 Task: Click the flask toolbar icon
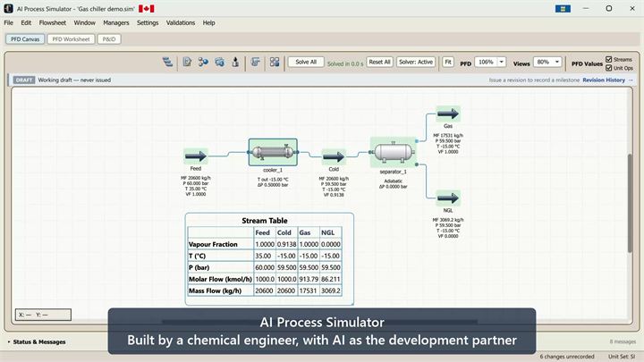pyautogui.click(x=235, y=62)
